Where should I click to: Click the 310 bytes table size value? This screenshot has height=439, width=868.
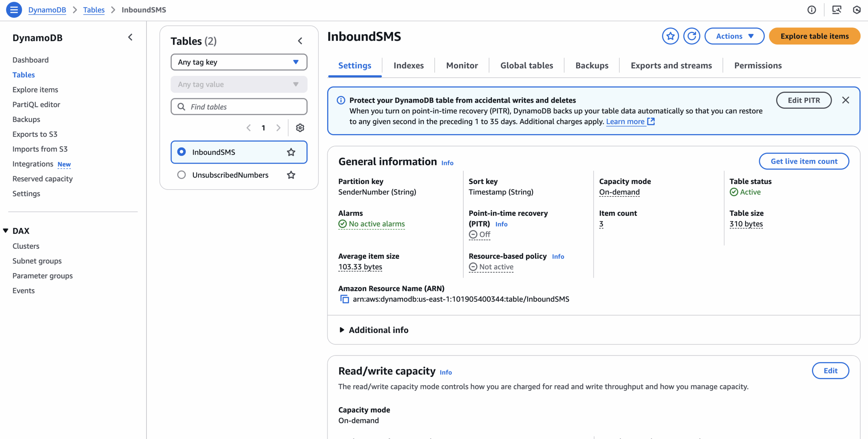coord(746,224)
